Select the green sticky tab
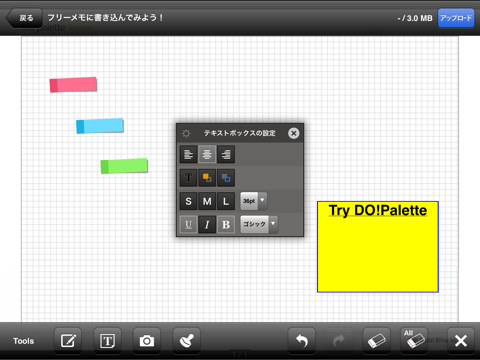Screen dimensions: 480x360 tap(124, 166)
